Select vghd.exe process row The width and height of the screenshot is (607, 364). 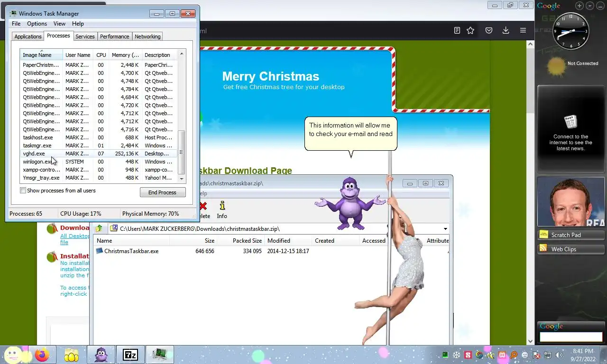tap(99, 154)
